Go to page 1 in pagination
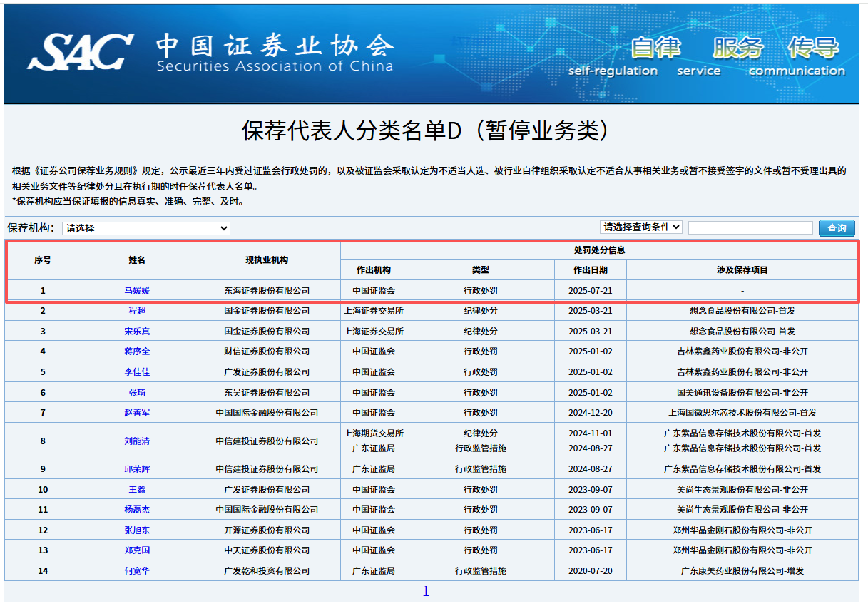Viewport: 868px width, 606px height. click(426, 592)
